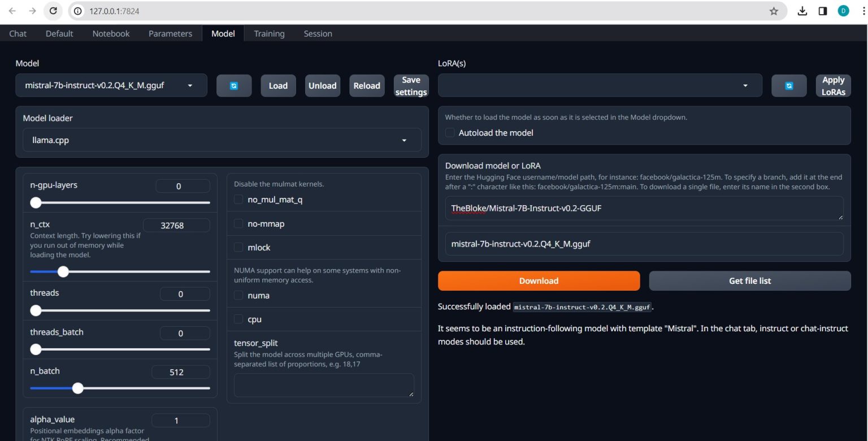
Task: Open browser downloads with the download icon
Action: point(802,11)
